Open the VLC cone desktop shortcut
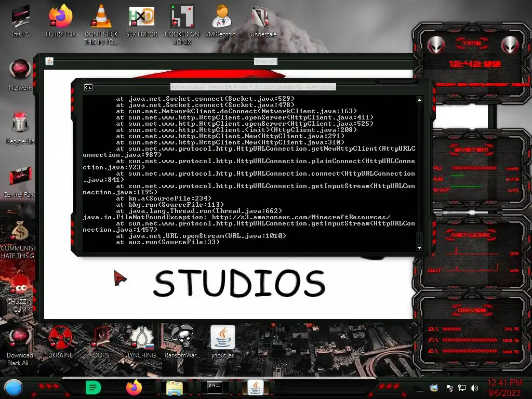The image size is (532, 399). pos(101,24)
